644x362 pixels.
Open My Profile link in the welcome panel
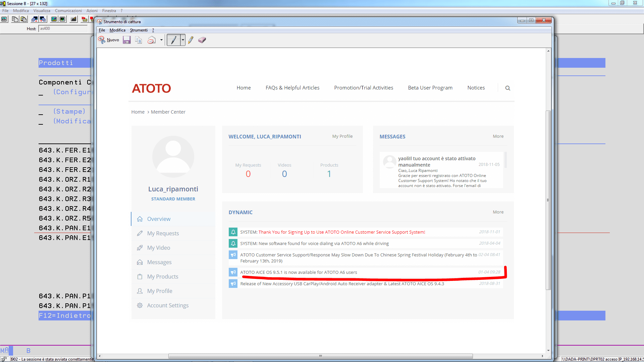pyautogui.click(x=342, y=136)
